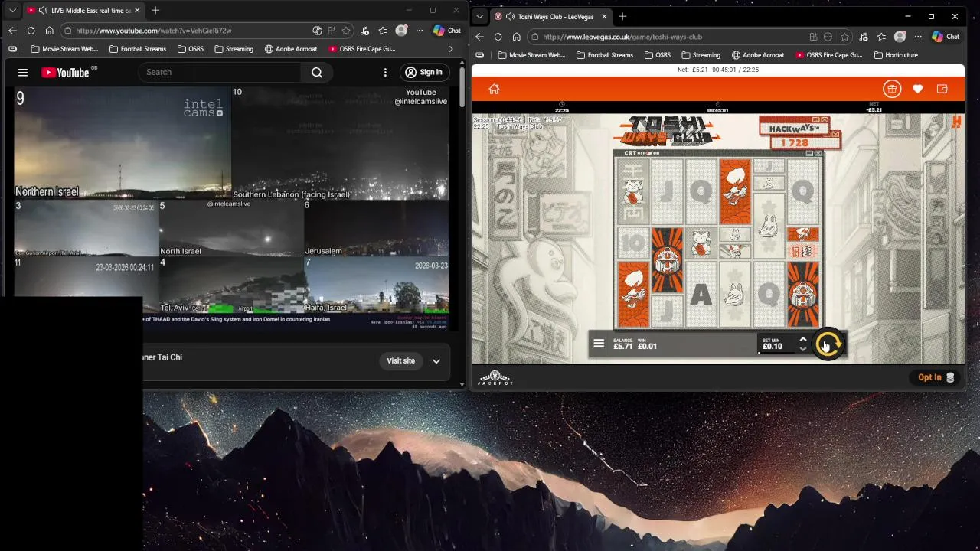Open Movie Stream Web folder in YouTube window
Image resolution: width=980 pixels, height=551 pixels.
click(x=64, y=49)
